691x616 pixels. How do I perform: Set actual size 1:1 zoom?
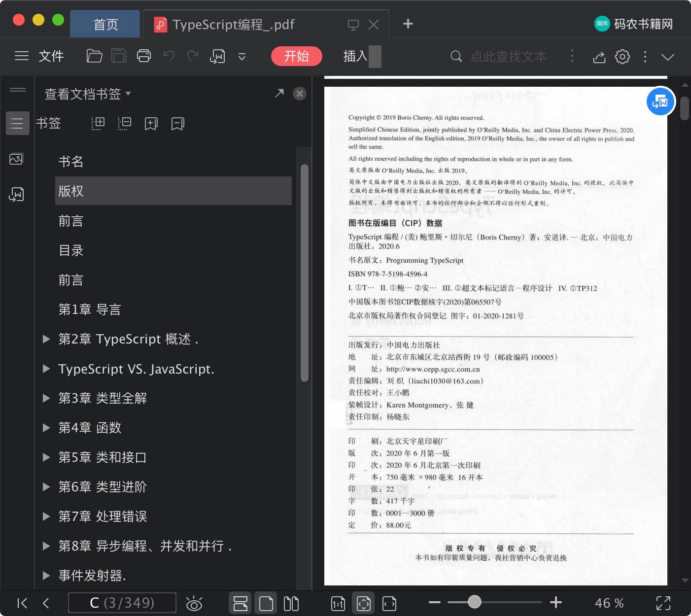[338, 603]
